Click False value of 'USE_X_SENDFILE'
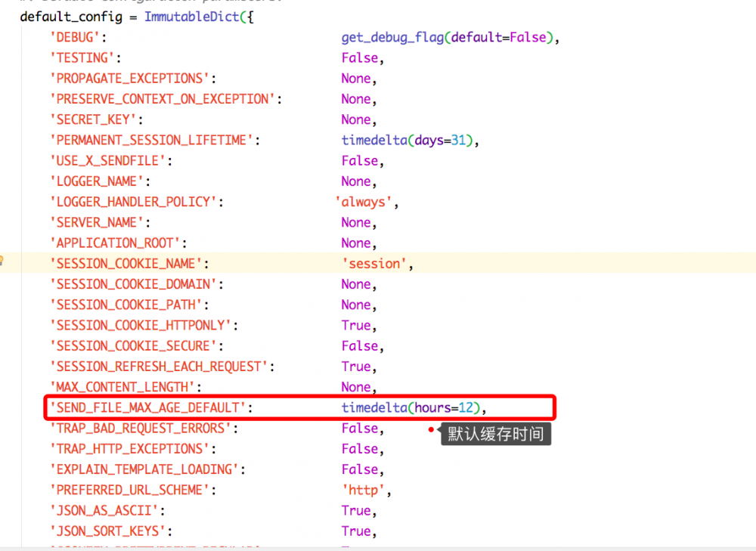 (x=360, y=161)
